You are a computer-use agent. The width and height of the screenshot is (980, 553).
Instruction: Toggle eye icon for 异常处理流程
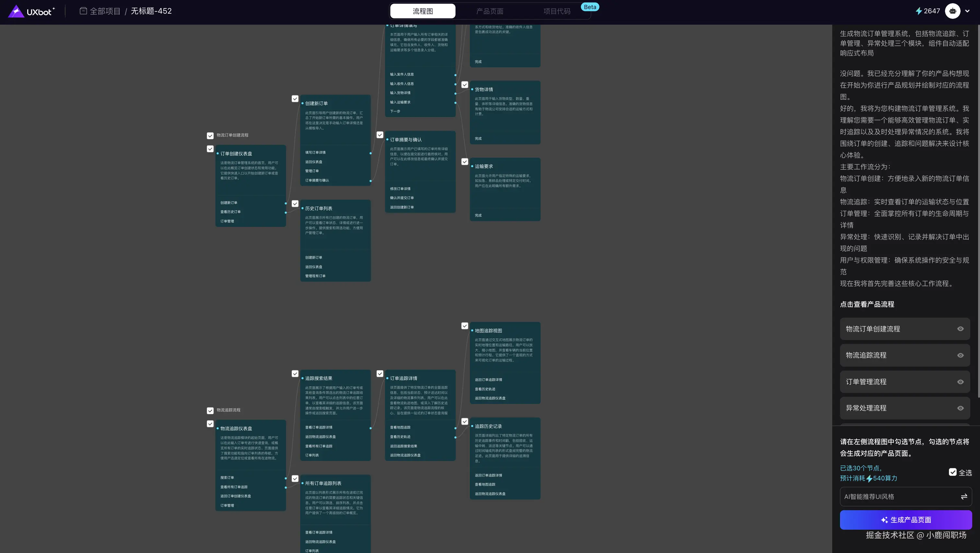coord(960,408)
